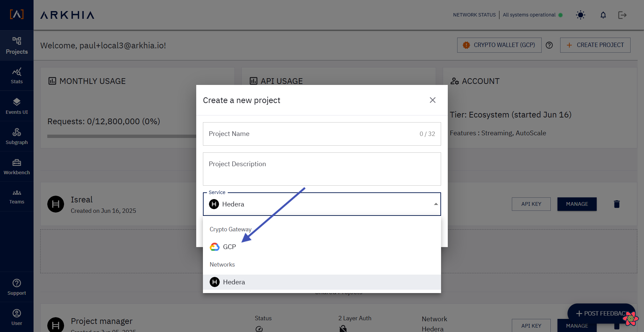The image size is (644, 332).
Task: Click the 'Networks' group heading
Action: 222,265
